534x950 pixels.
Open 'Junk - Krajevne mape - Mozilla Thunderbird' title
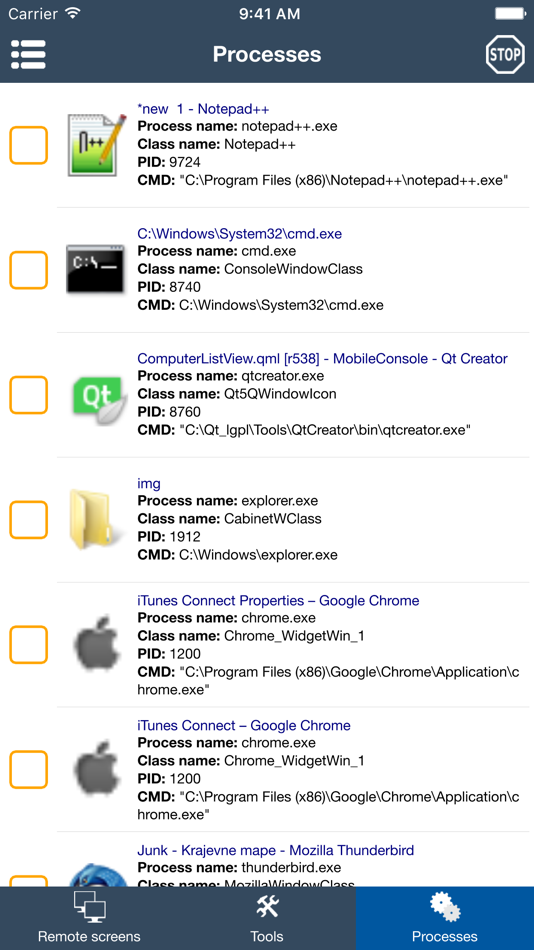276,851
